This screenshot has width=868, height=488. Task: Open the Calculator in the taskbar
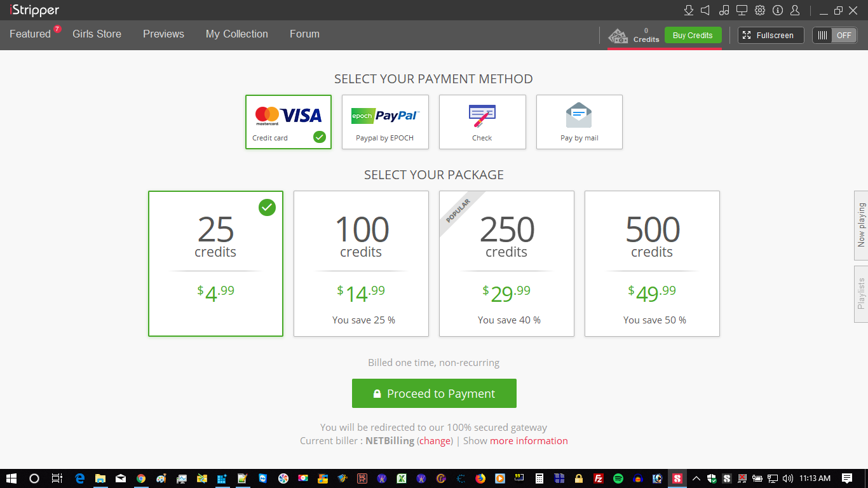coord(539,478)
